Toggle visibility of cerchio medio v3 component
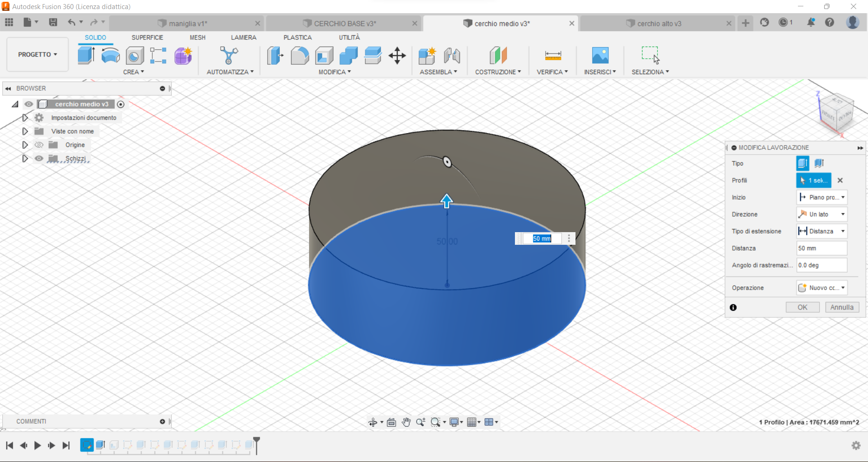868x462 pixels. (29, 104)
